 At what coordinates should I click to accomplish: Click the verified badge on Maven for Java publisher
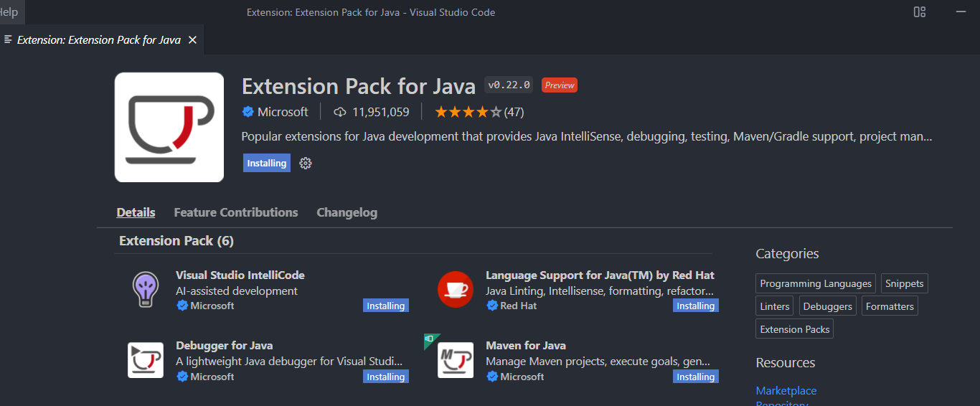(492, 377)
